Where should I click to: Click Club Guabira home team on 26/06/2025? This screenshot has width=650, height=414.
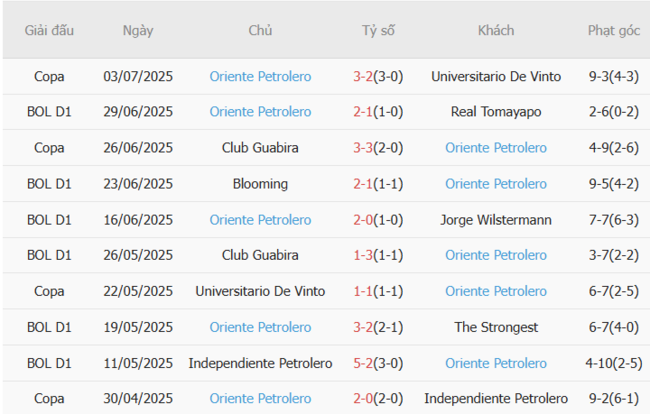(x=260, y=148)
